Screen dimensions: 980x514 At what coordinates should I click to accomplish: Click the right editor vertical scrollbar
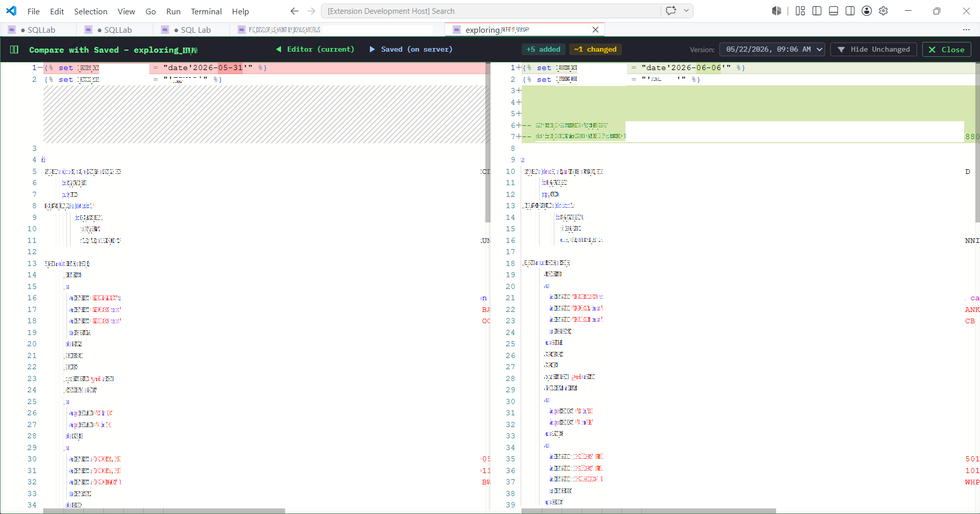(x=977, y=143)
